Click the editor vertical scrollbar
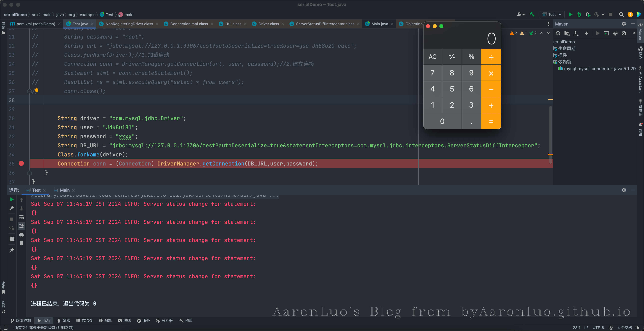 [550, 135]
